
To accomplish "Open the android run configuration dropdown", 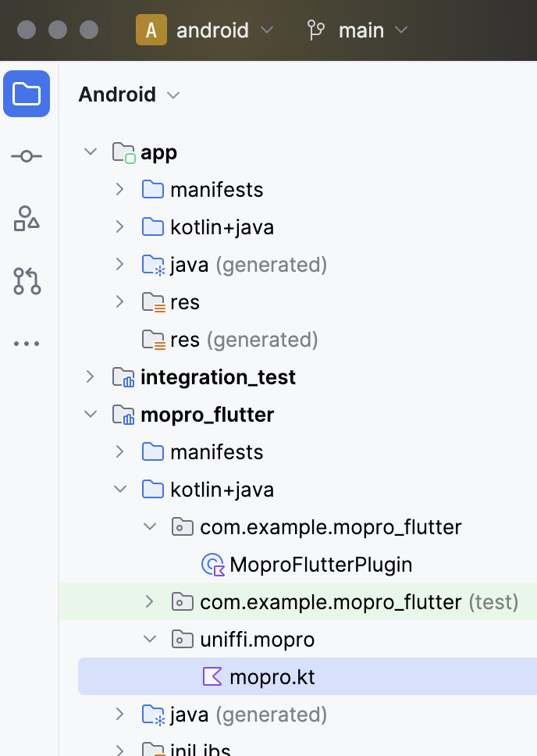I will 266,30.
